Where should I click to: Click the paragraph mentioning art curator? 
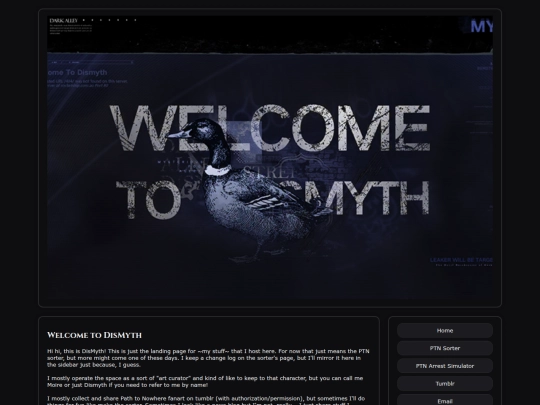[205, 382]
